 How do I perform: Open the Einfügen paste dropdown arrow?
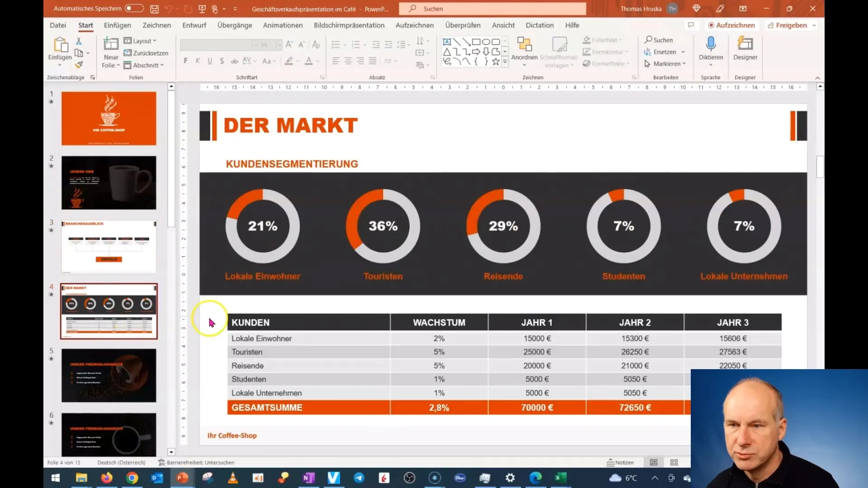tap(60, 65)
